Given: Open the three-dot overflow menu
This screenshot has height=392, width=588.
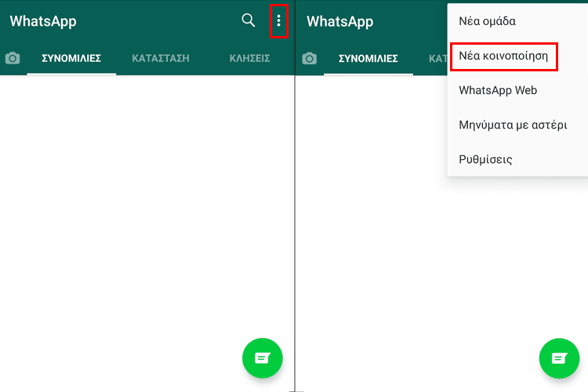Looking at the screenshot, I should point(278,20).
